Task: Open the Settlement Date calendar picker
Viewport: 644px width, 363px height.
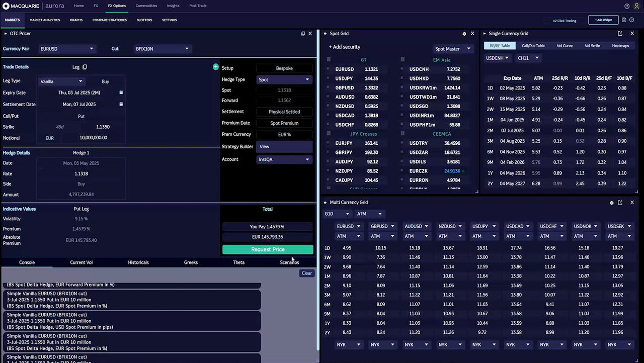Action: pos(121,104)
